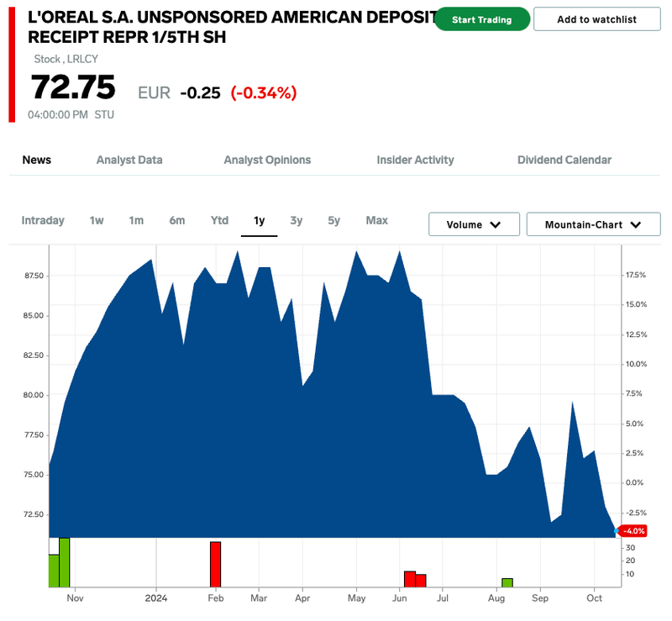Open the Mountain-Chart type dropdown
Screen dimensions: 672x621
[x=594, y=224]
